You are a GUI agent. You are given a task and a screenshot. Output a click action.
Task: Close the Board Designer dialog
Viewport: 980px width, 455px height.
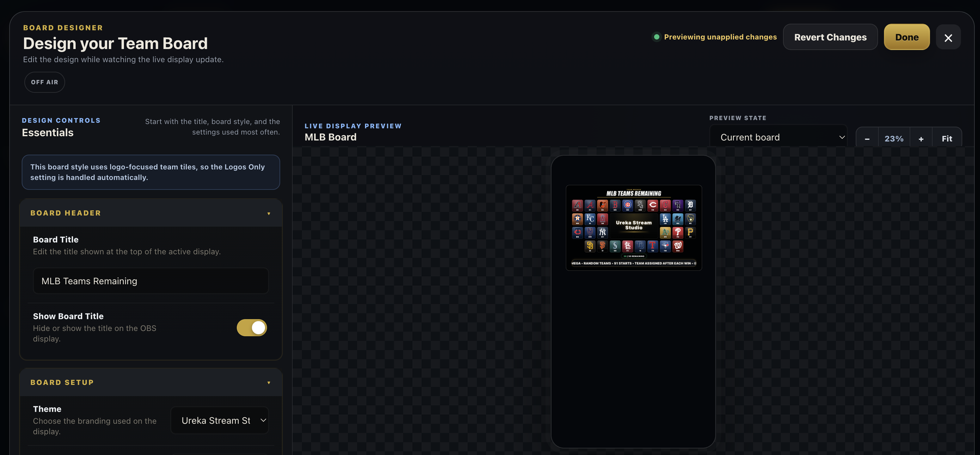click(948, 38)
